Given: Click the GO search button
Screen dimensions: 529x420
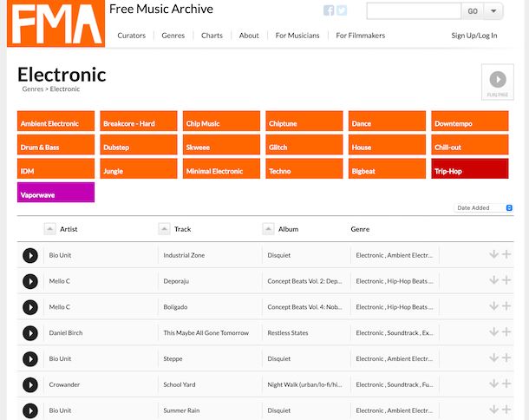Looking at the screenshot, I should coord(473,11).
